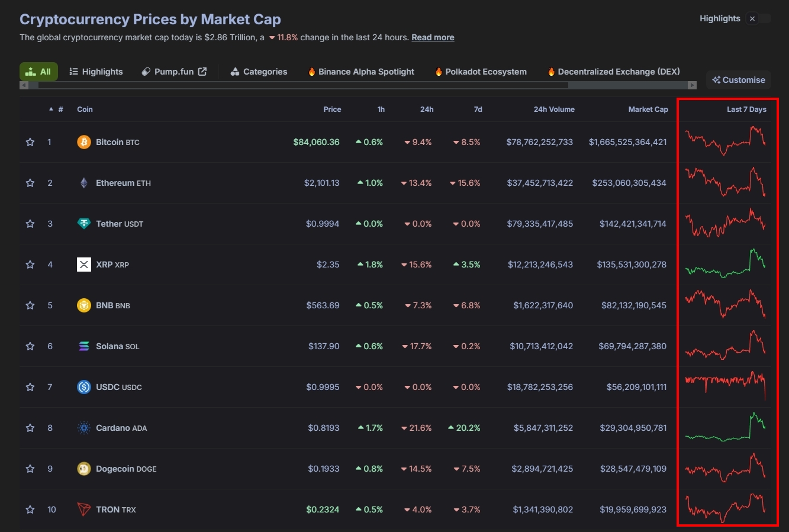
Task: Sort by 7d change column
Action: 478,109
